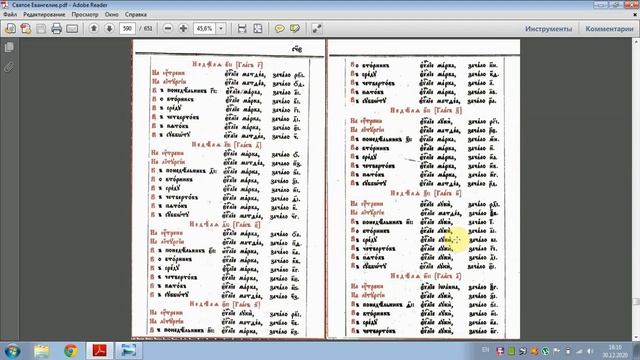Go to next page with down arrow
Viewport: 640px width, 360px height.
[109, 28]
